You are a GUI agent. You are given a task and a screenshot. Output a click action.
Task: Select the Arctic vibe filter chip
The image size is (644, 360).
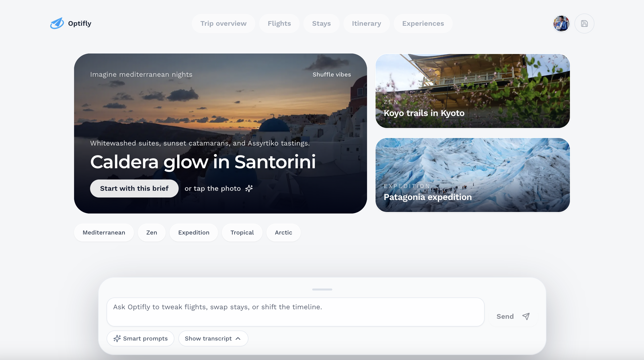[x=283, y=232]
